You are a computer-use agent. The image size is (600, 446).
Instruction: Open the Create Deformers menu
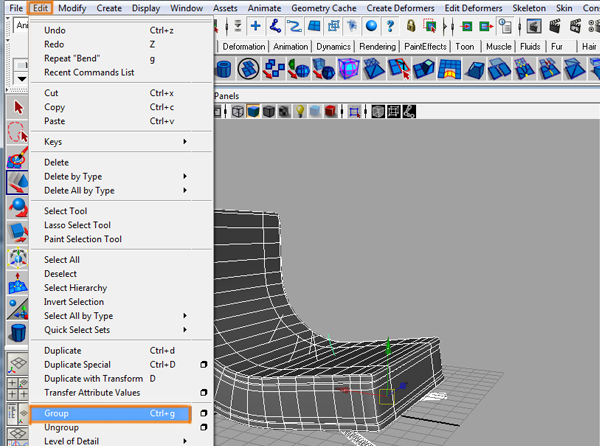[400, 7]
